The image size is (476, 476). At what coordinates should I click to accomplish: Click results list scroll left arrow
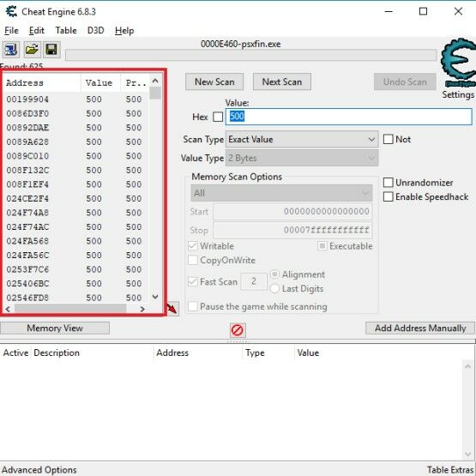click(8, 309)
